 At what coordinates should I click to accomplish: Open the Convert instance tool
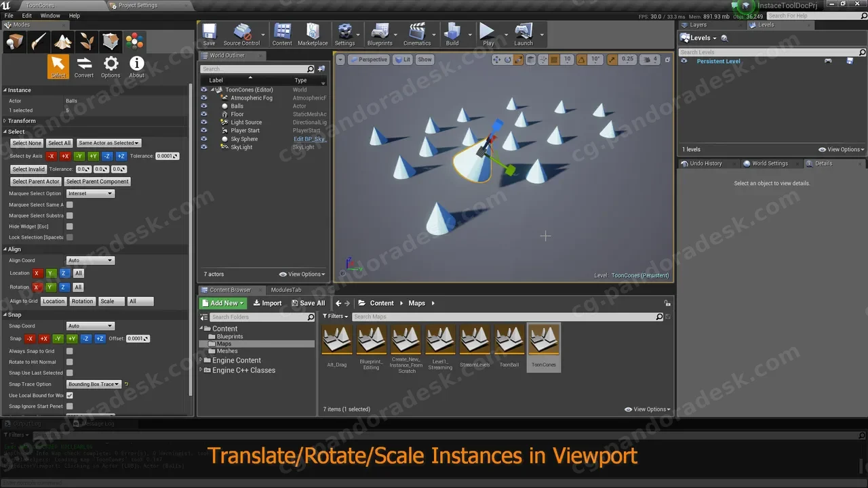[x=84, y=66]
